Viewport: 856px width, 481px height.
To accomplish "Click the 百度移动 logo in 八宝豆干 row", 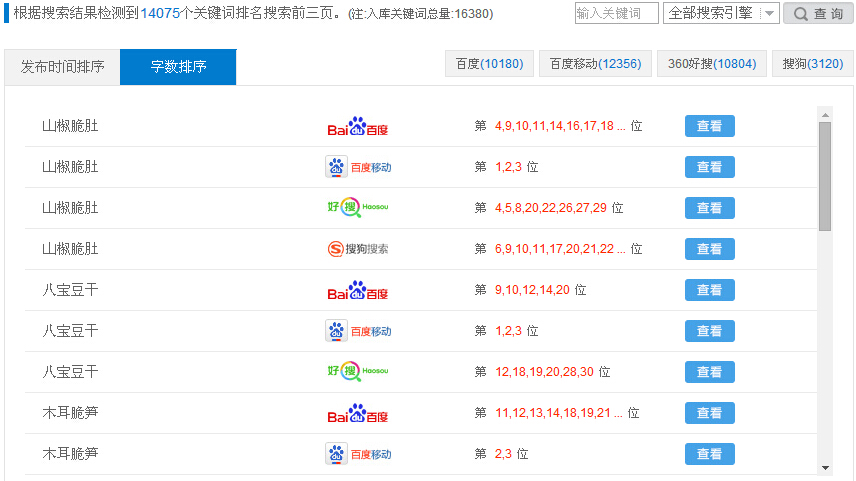I will pos(359,331).
